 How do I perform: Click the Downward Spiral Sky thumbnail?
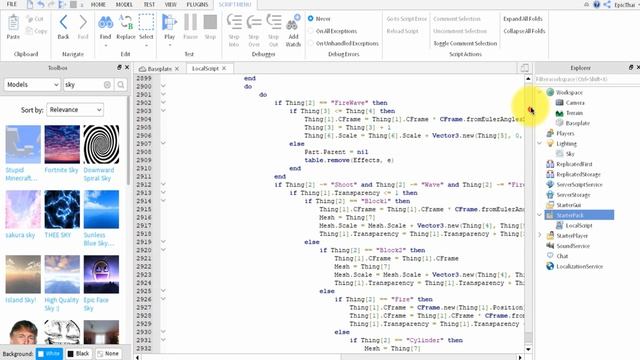click(x=101, y=144)
